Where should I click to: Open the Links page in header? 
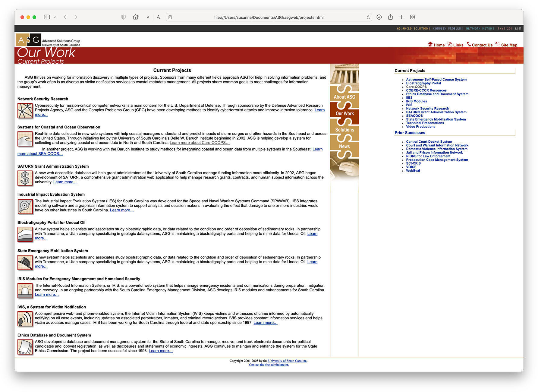(455, 45)
